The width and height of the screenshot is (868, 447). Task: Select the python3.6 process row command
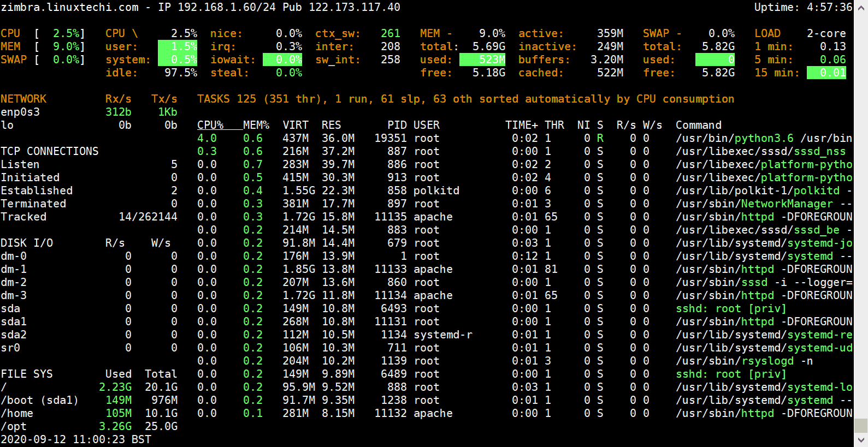point(764,138)
